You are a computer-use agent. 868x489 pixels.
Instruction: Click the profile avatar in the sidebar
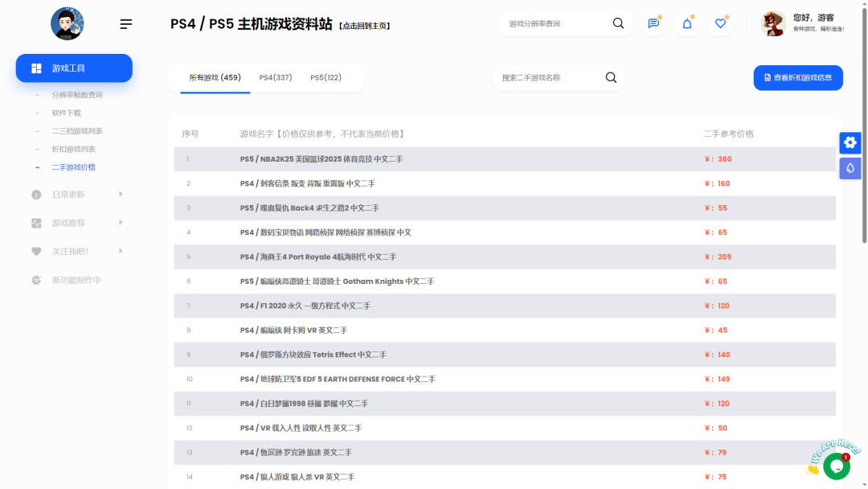pos(67,24)
